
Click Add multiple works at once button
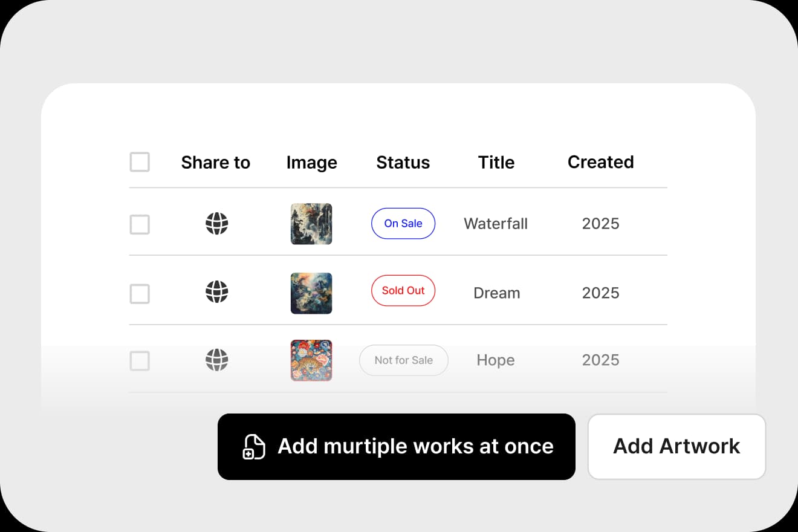(x=397, y=447)
